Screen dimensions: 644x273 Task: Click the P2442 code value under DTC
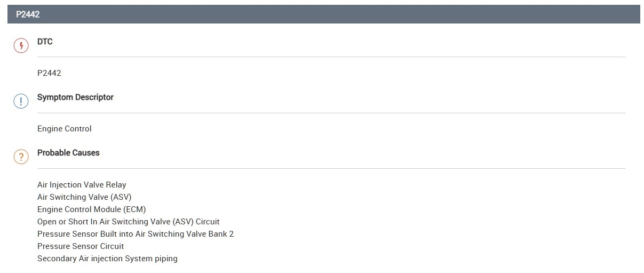pyautogui.click(x=49, y=73)
